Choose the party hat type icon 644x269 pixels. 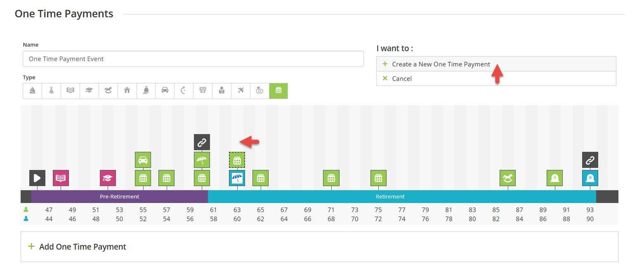(x=51, y=91)
